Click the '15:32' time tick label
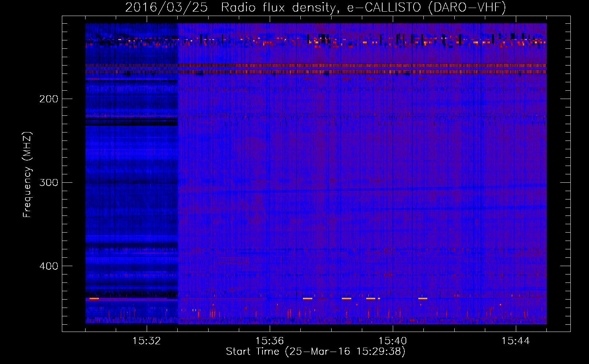The image size is (589, 364). 147,341
